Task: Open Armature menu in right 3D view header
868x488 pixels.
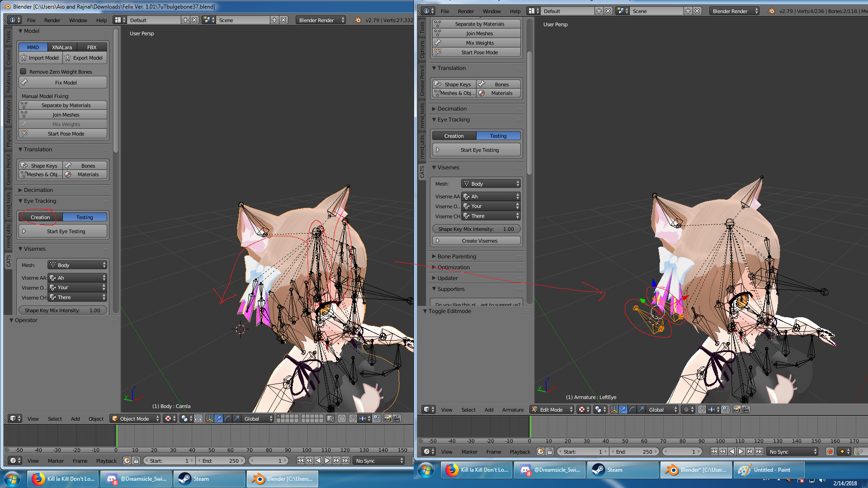Action: click(x=513, y=410)
